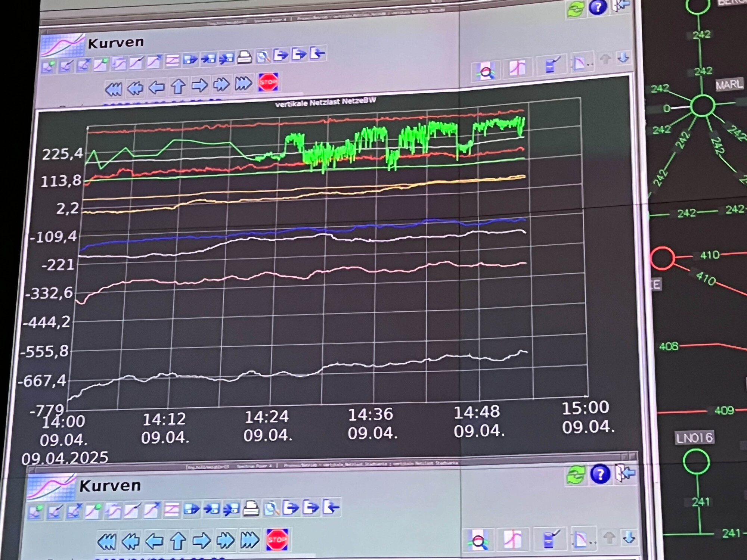The image size is (747, 560).
Task: Click the up arrow between navigation arrows, upper window
Action: 178,86
